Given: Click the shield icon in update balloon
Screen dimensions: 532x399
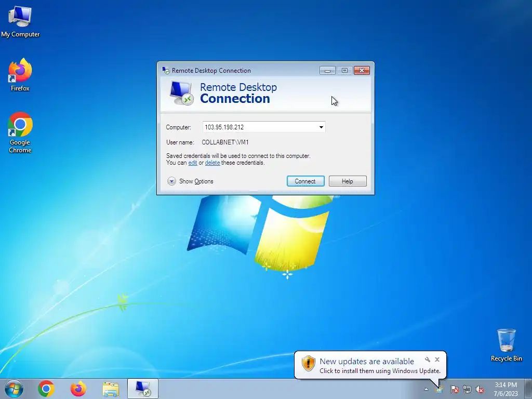Looking at the screenshot, I should (308, 364).
